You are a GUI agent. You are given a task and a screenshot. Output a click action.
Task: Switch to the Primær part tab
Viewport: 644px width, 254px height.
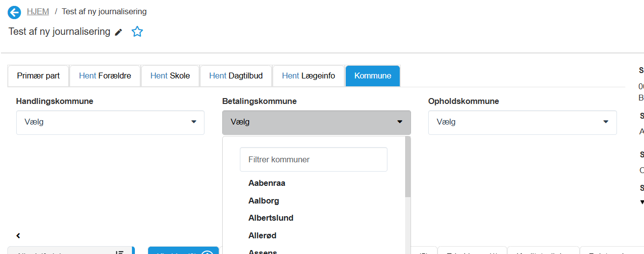(38, 76)
